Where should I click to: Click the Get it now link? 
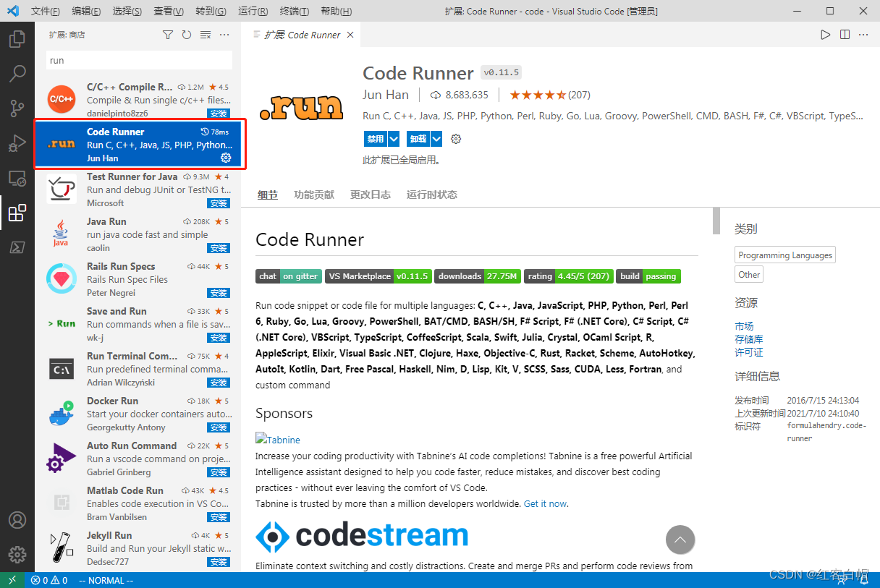[546, 503]
